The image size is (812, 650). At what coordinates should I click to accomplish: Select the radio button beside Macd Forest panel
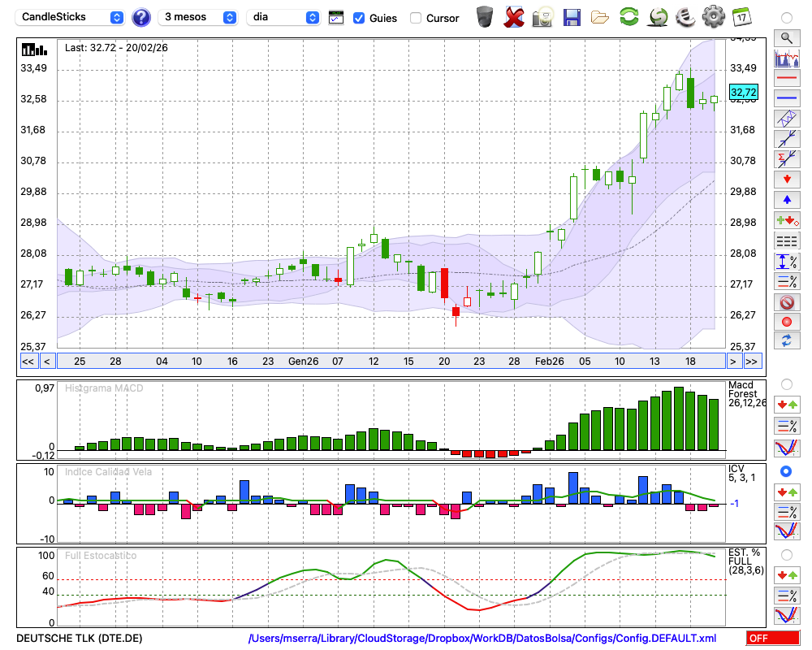point(786,383)
